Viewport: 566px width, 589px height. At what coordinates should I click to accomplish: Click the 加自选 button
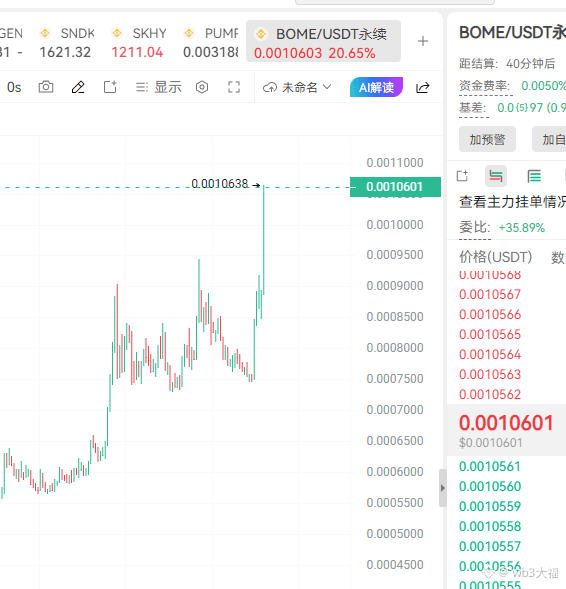pyautogui.click(x=549, y=139)
